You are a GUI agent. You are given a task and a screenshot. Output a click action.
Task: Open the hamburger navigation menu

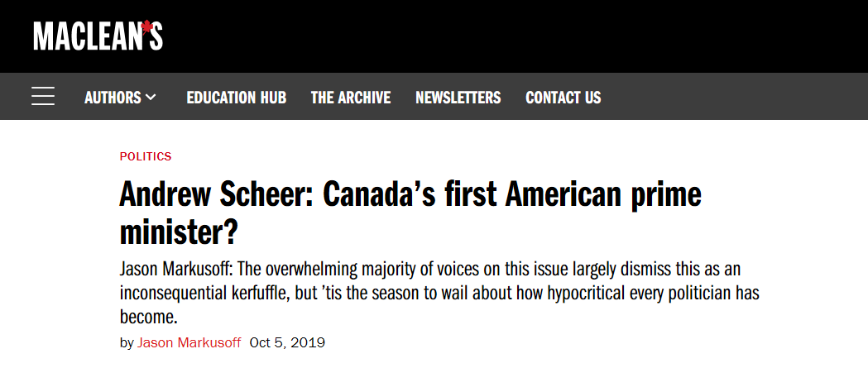click(x=43, y=97)
